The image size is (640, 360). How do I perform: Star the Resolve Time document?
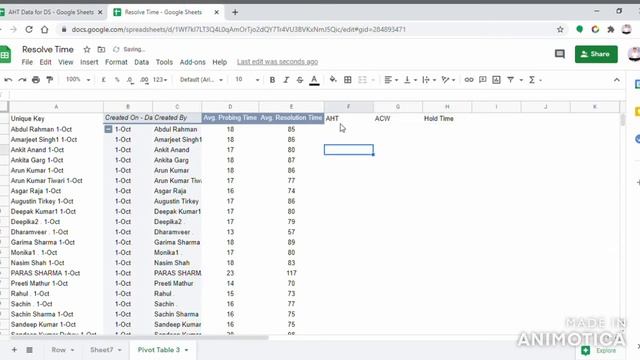pyautogui.click(x=87, y=49)
